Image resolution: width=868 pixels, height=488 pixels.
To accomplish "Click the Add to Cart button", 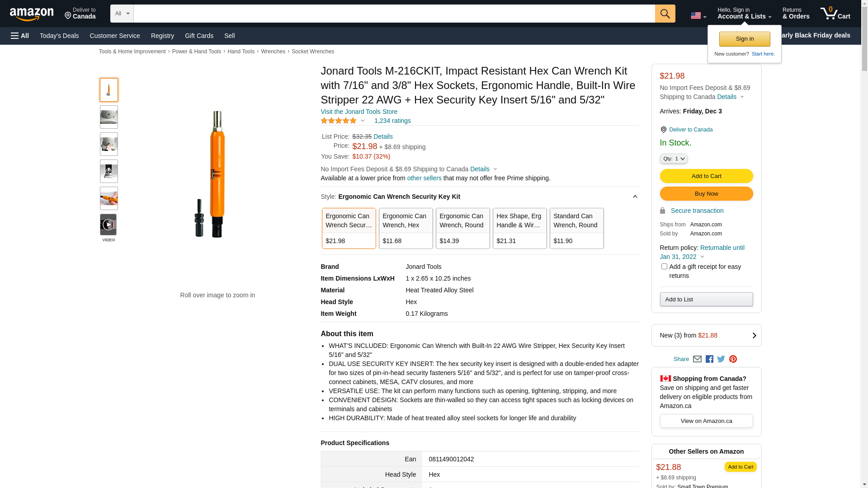I will 706,176.
